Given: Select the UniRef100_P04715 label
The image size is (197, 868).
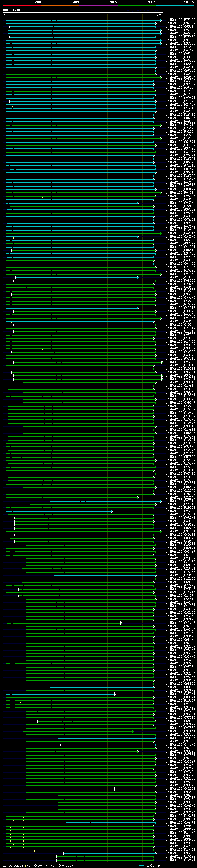Looking at the screenshot, I should 180,125.
